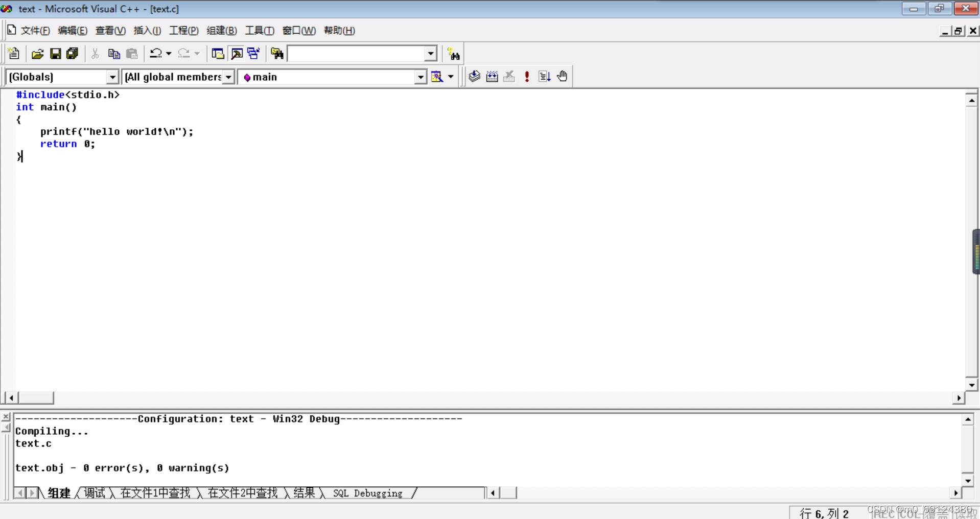Open a file with the Open icon
The height and width of the screenshot is (519, 980).
pos(37,54)
